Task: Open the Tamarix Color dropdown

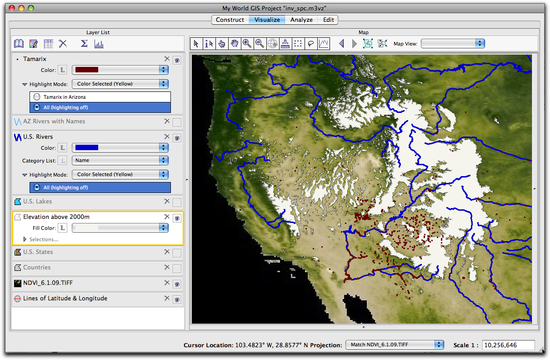Action: click(x=120, y=70)
